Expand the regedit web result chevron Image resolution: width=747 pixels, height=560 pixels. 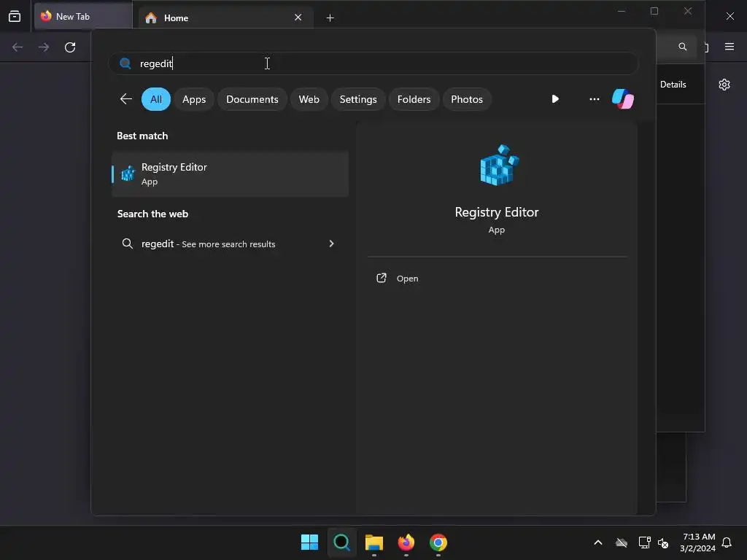(x=332, y=244)
